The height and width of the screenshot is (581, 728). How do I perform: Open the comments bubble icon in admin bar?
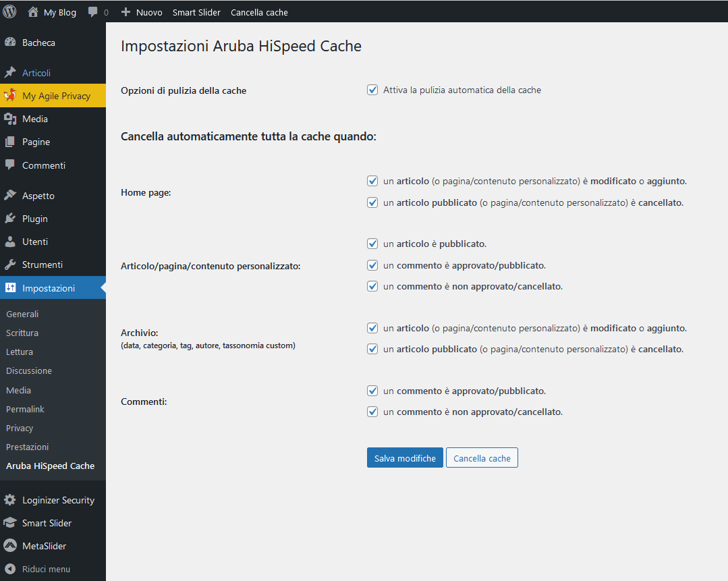pyautogui.click(x=93, y=12)
